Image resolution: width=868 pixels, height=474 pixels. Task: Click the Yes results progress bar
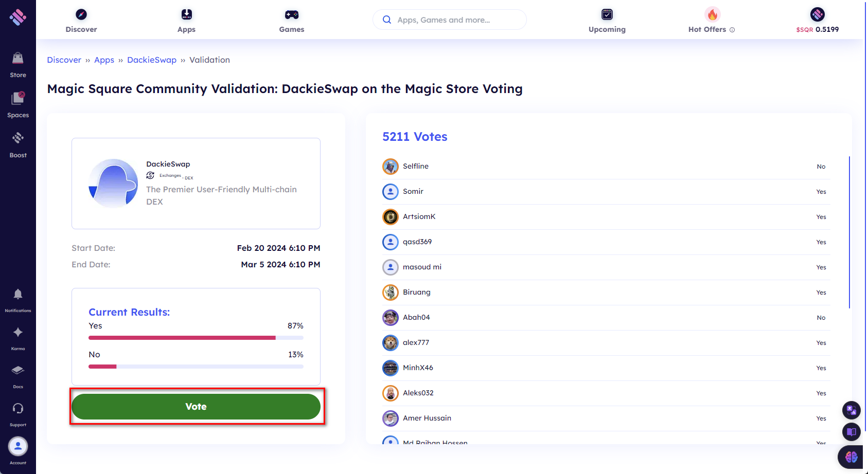pos(196,338)
